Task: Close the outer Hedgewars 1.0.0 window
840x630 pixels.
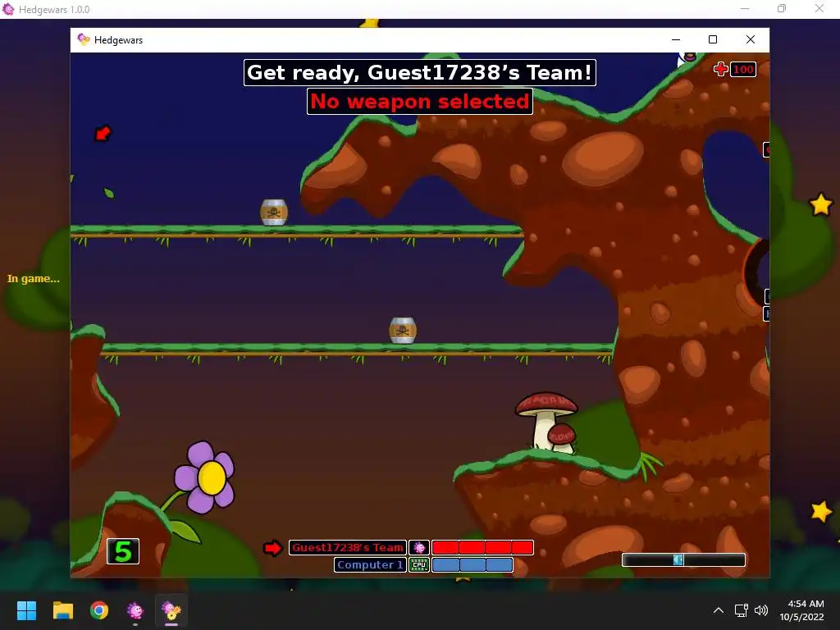Action: pyautogui.click(x=819, y=8)
